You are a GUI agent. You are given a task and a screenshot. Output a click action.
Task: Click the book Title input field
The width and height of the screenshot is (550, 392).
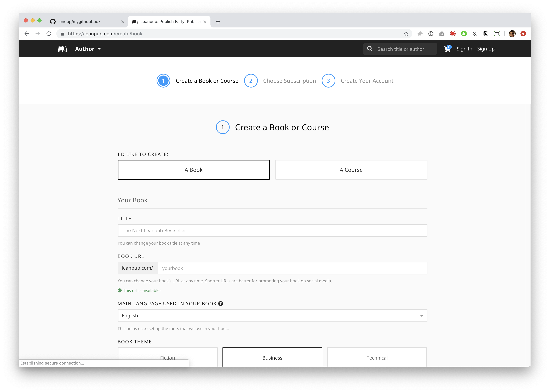point(272,230)
